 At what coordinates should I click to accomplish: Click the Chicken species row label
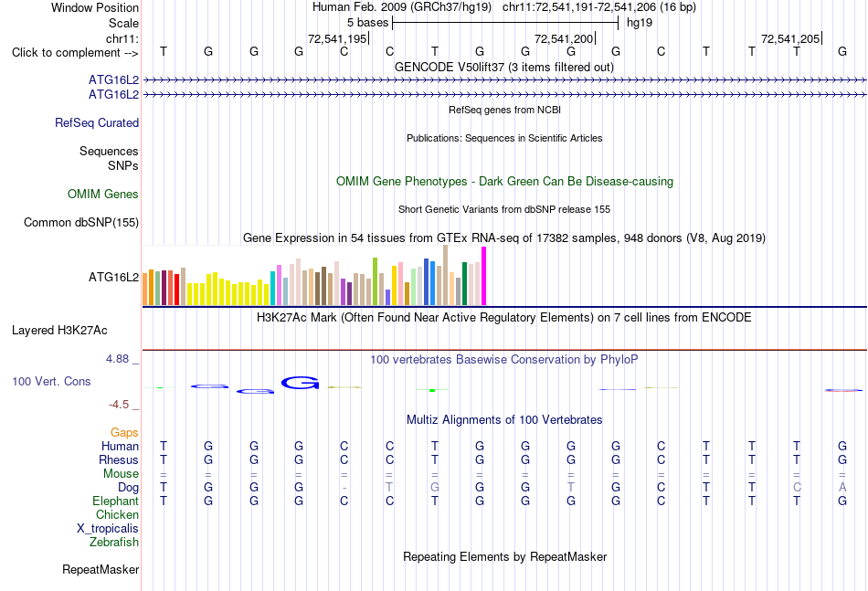[x=117, y=514]
